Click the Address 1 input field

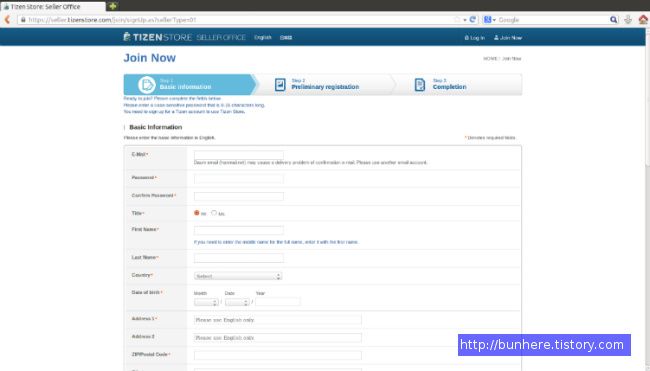[278, 320]
